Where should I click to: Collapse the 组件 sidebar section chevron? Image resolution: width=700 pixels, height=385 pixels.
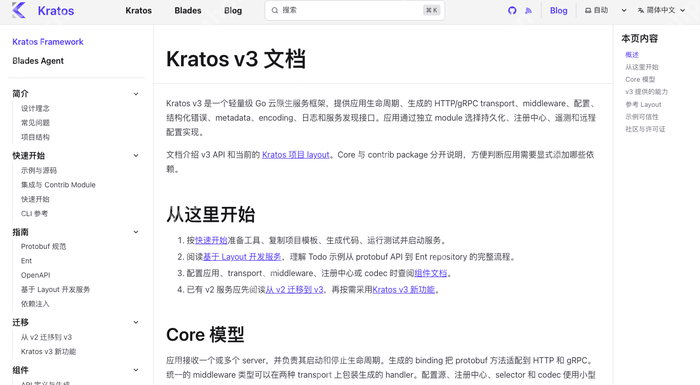[x=136, y=370]
